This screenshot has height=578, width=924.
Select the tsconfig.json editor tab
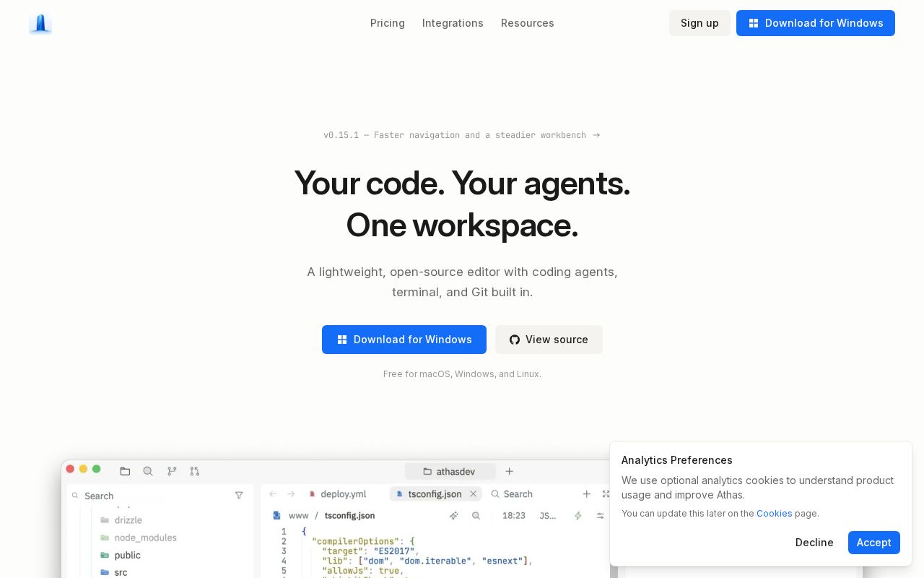click(435, 494)
